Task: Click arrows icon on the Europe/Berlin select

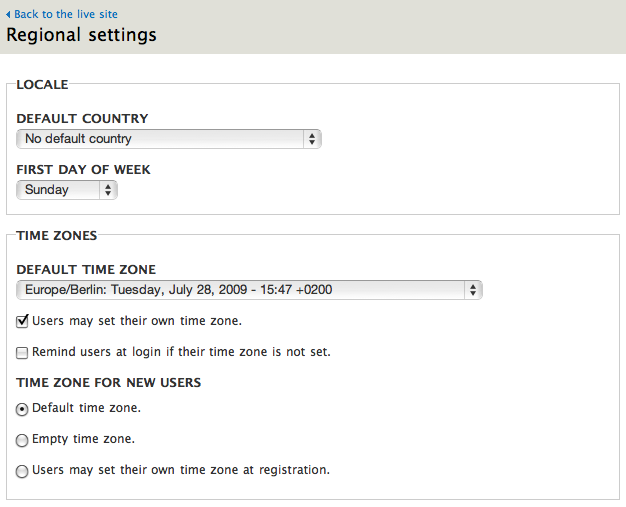Action: [473, 290]
